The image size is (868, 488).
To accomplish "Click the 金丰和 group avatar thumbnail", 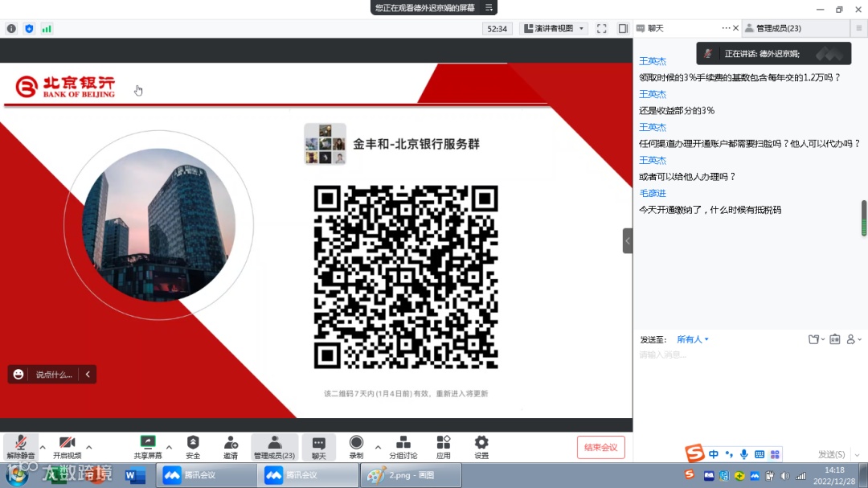I will pyautogui.click(x=325, y=144).
